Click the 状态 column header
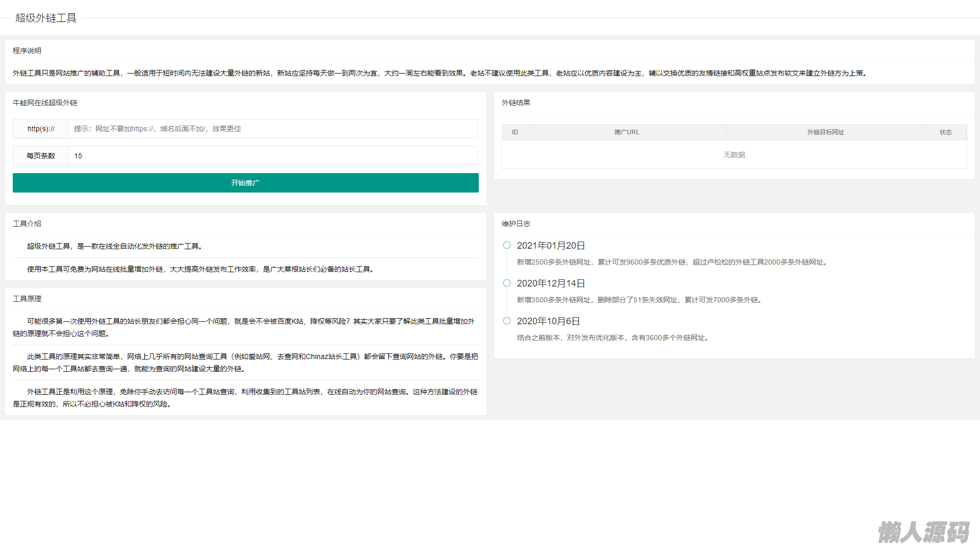The height and width of the screenshot is (550, 980). pyautogui.click(x=946, y=133)
